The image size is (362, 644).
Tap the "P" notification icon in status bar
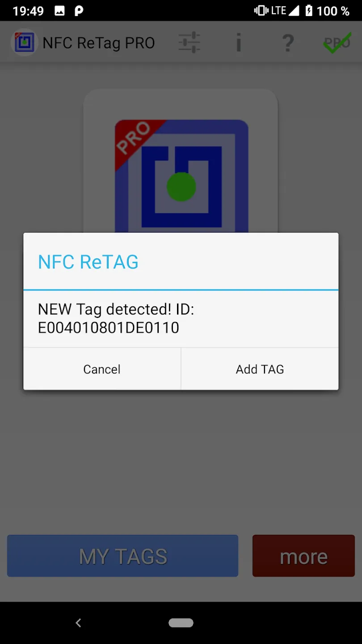(x=79, y=11)
